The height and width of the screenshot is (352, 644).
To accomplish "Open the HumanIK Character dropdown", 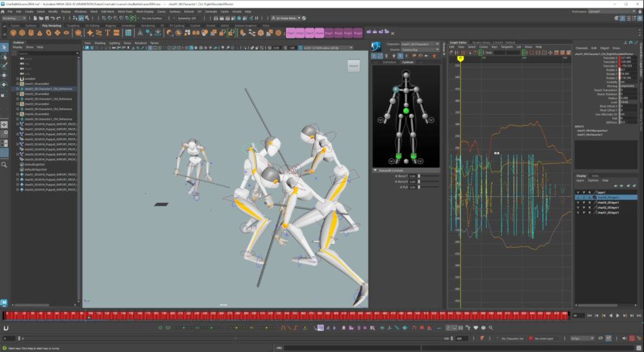I will [x=419, y=44].
